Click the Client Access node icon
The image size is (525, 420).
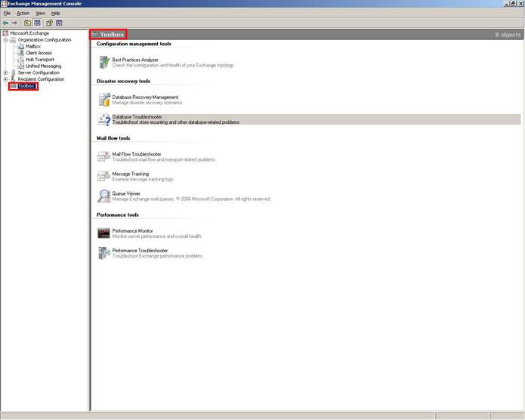(21, 53)
